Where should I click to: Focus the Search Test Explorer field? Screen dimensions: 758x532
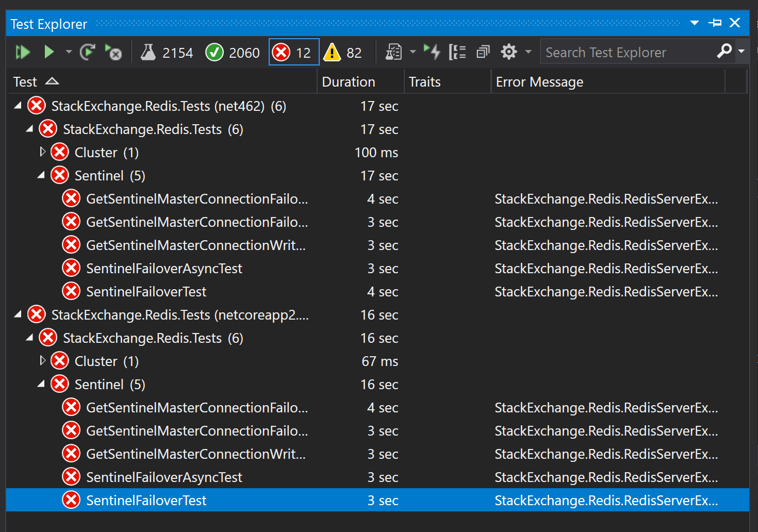(627, 52)
